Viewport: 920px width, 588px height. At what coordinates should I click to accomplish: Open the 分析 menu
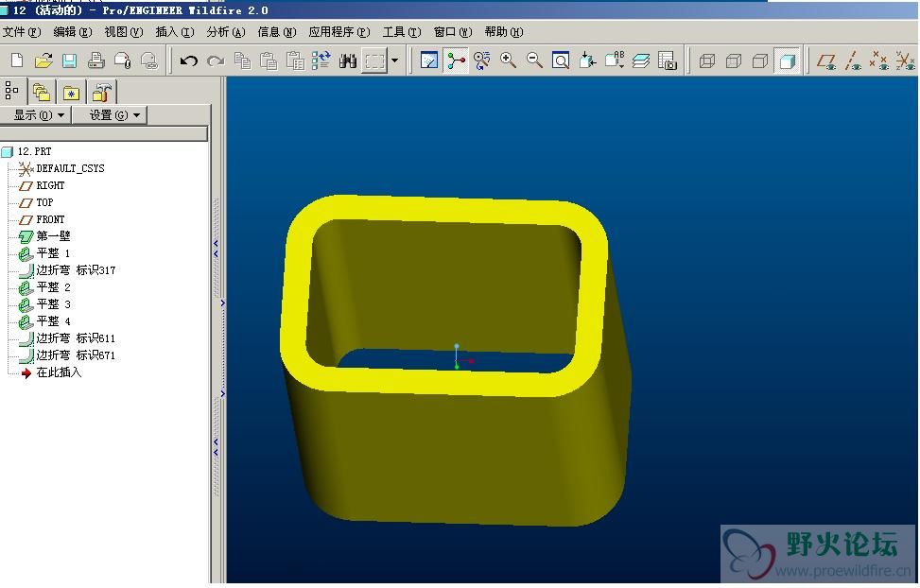(x=225, y=31)
